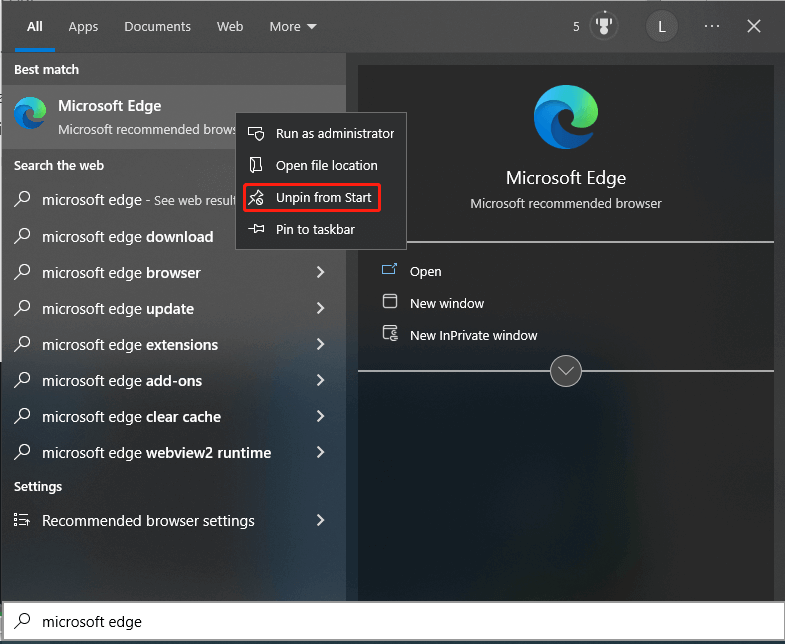785x644 pixels.
Task: Click magnifier icon beside microsoft edge clear cache
Action: coord(23,416)
